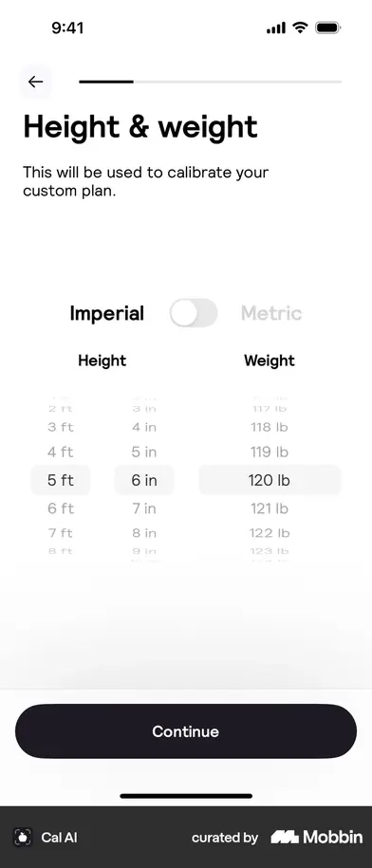372x868 pixels.
Task: Select the Metric unit label
Action: click(271, 313)
